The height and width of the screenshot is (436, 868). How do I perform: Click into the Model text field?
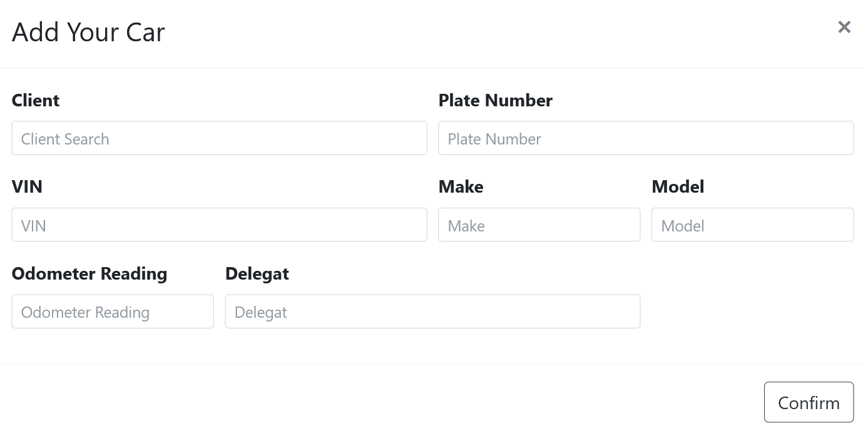(752, 225)
